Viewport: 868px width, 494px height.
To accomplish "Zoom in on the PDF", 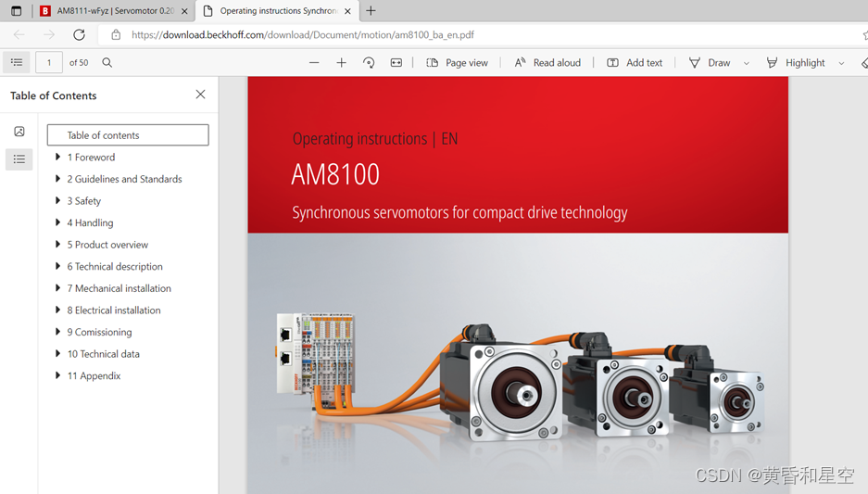I will pos(342,63).
